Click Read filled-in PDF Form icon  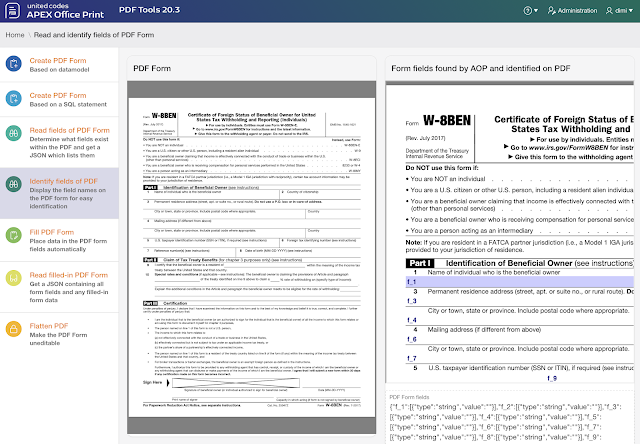(x=13, y=278)
